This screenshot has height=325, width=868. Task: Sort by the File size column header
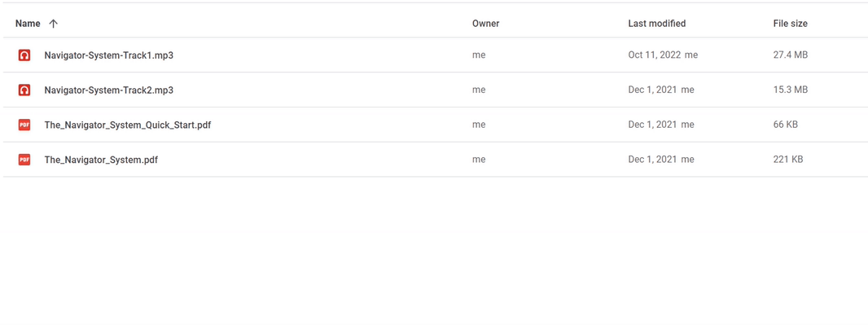pyautogui.click(x=790, y=24)
